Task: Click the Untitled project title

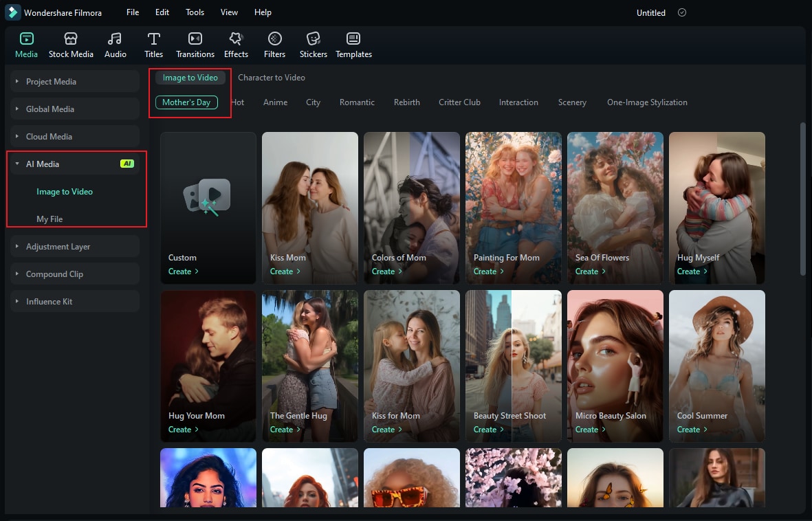Action: click(651, 13)
